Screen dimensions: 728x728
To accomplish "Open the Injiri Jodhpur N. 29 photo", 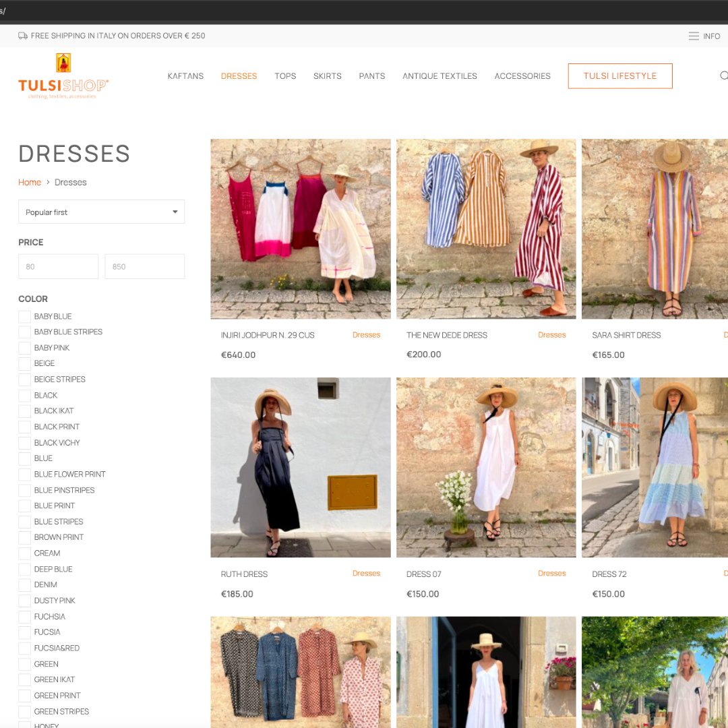I will [301, 229].
